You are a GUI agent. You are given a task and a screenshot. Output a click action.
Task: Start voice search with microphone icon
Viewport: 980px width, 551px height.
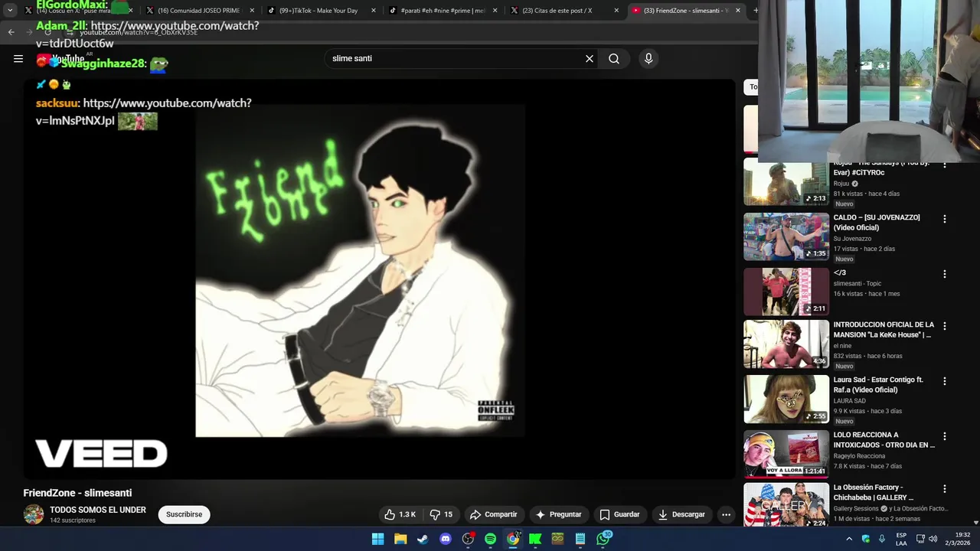(648, 58)
